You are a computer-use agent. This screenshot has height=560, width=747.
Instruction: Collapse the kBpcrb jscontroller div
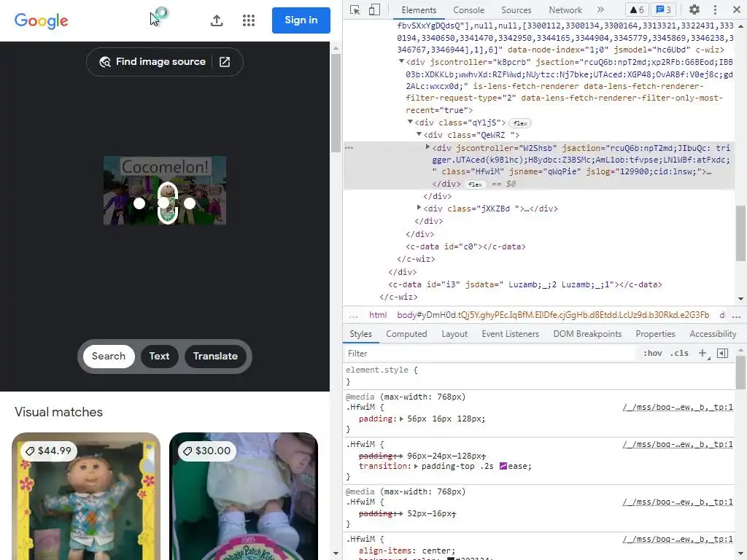[401, 61]
